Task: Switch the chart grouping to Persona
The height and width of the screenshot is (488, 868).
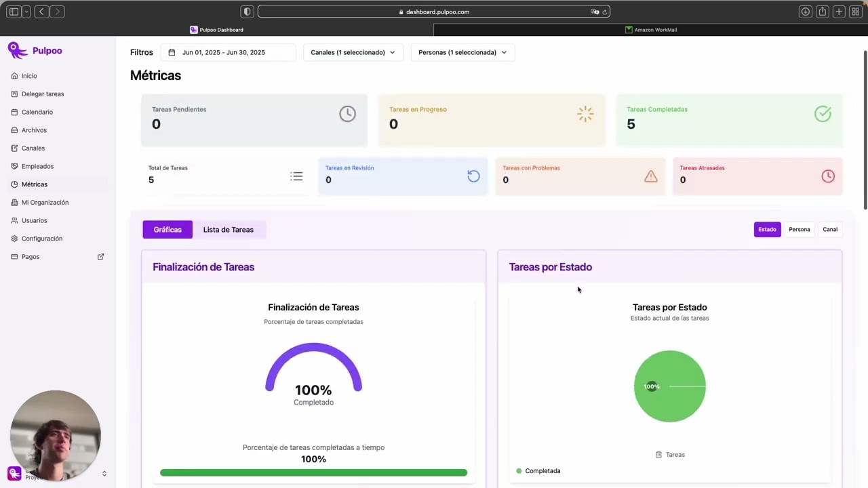Action: click(x=800, y=229)
